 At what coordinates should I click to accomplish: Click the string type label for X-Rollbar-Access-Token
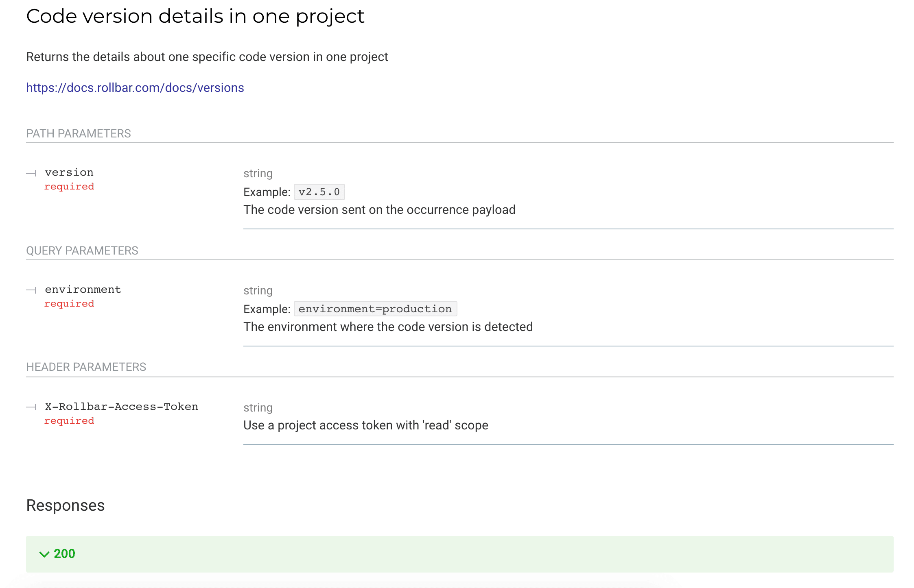tap(258, 407)
